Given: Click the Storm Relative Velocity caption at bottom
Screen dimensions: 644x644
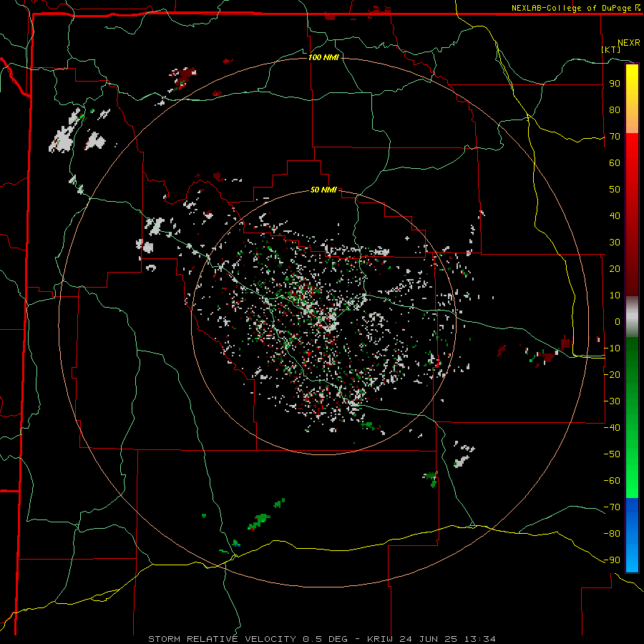Looking at the screenshot, I should pos(321,639).
